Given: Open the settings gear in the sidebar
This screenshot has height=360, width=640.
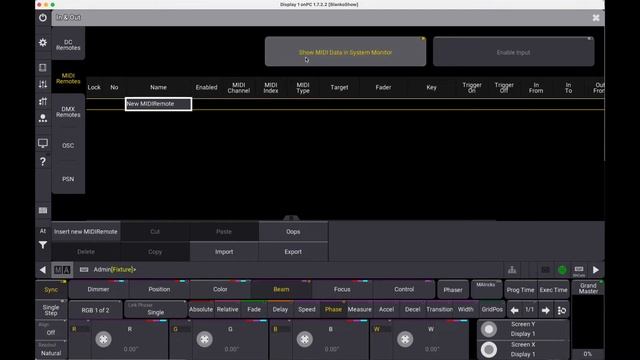Looking at the screenshot, I should coord(43,42).
